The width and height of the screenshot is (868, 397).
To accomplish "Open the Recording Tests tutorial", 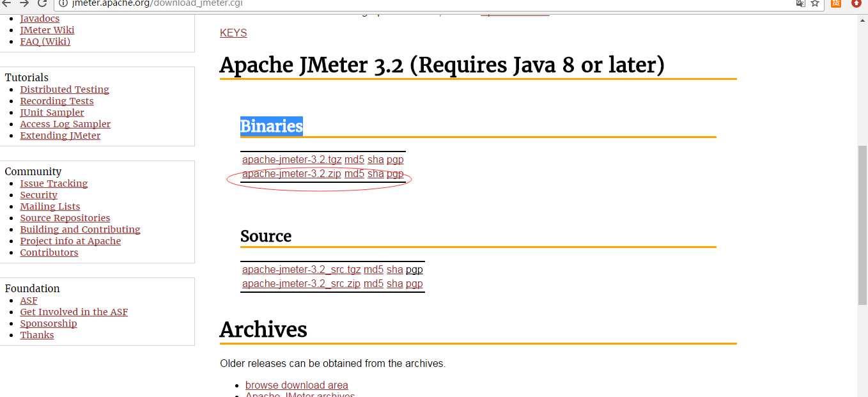I will [57, 101].
